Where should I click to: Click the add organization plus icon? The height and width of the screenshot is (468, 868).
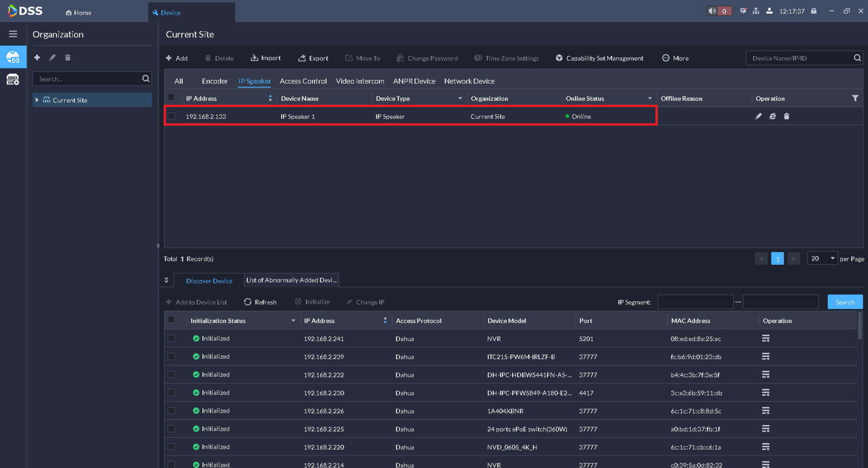[x=37, y=57]
